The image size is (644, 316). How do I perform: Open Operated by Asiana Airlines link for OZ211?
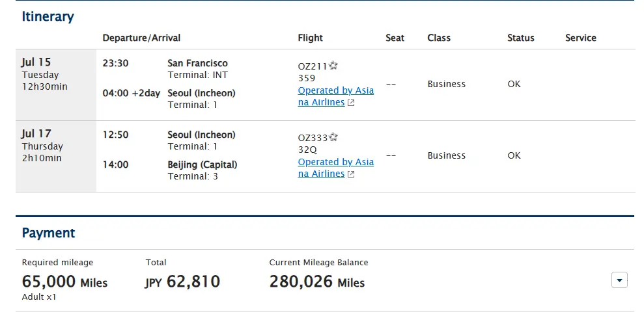click(336, 96)
